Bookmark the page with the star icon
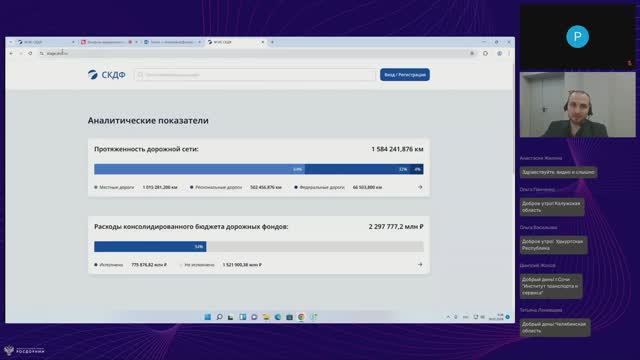This screenshot has width=640, height=360. coord(472,53)
